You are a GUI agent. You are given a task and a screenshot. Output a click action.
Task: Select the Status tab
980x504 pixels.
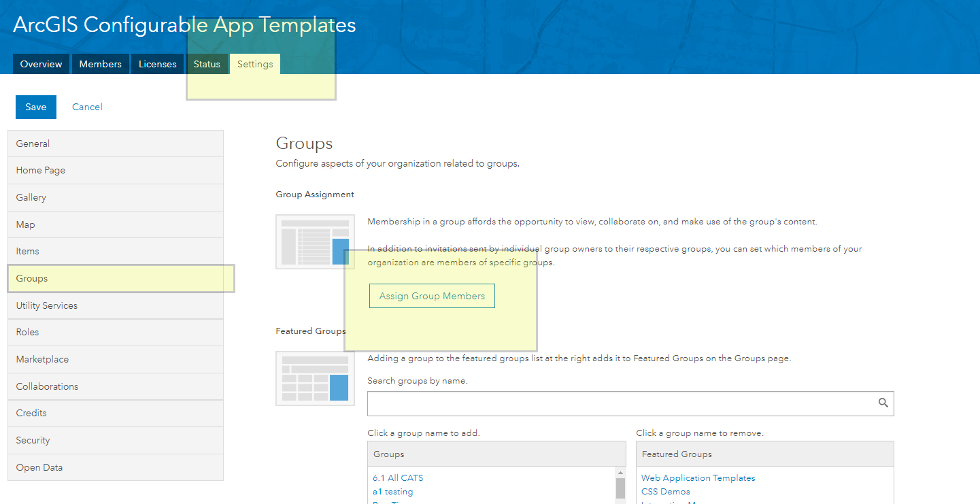coord(207,64)
